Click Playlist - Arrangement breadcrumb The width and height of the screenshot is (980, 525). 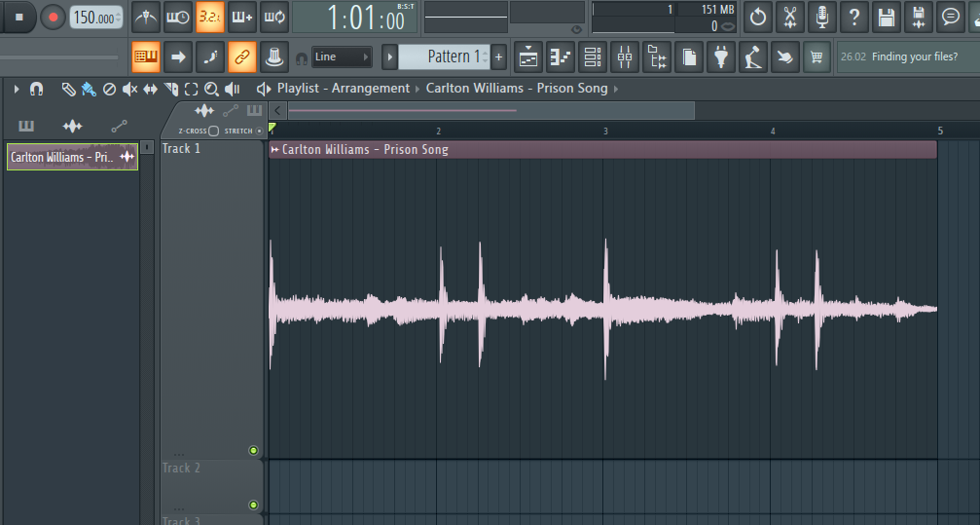coord(344,89)
